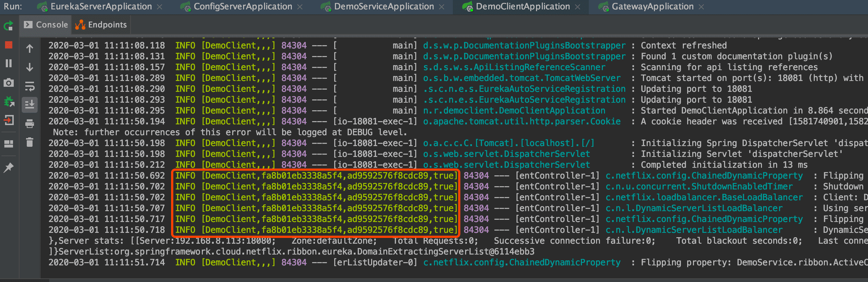Click the ServerList DomainExtractingServerList@6114ebb3 line
868x282 pixels.
click(292, 252)
